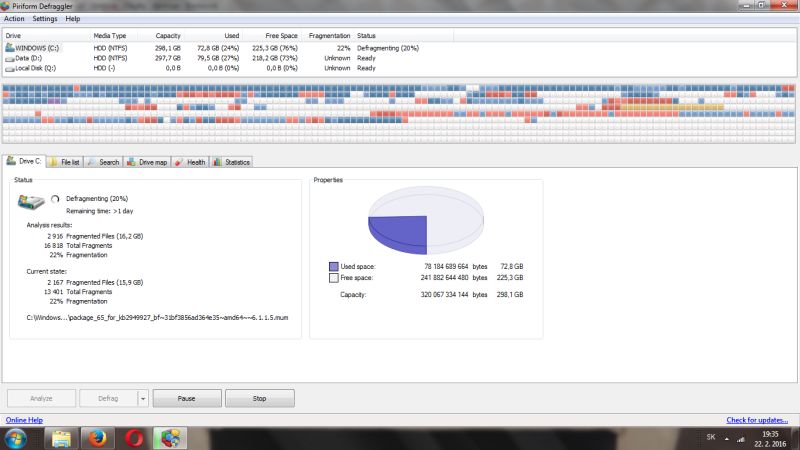Pause the defragmentation
Screen dimensions: 800x450
[x=187, y=398]
